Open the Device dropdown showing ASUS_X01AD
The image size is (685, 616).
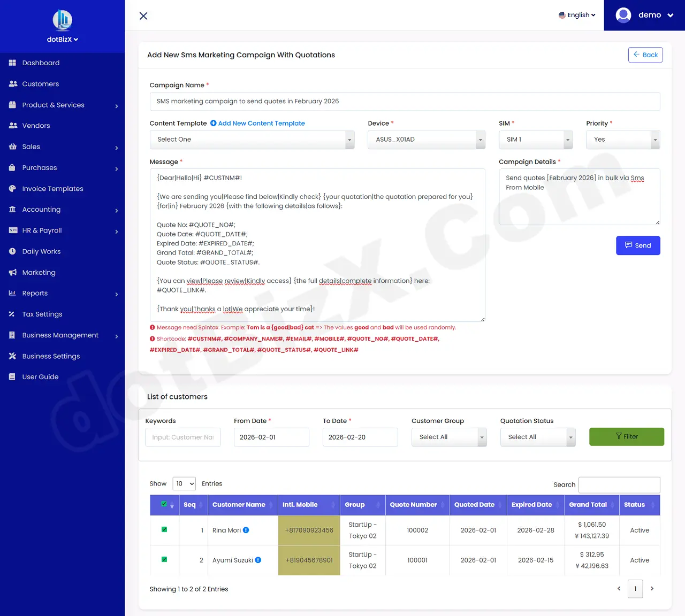426,139
